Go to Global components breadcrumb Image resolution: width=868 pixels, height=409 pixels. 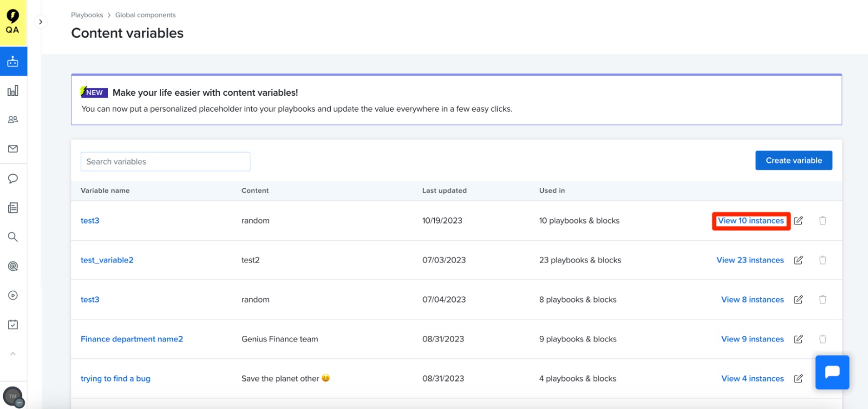pyautogui.click(x=146, y=15)
